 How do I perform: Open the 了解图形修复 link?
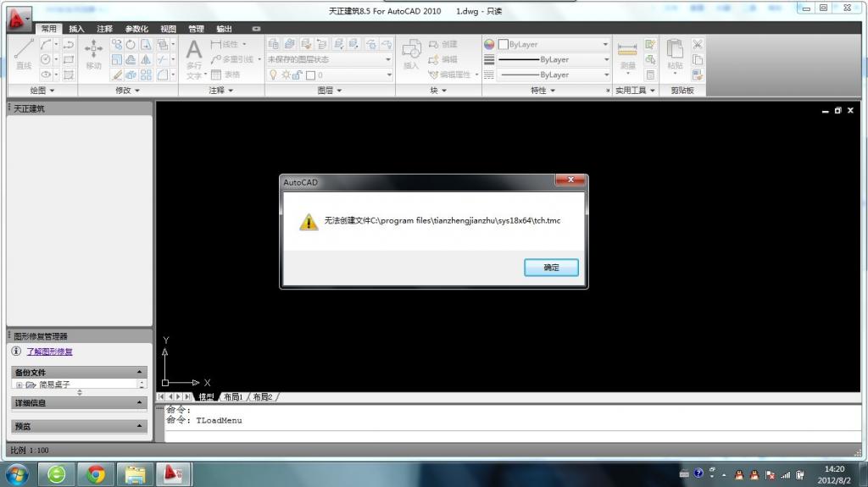pos(49,351)
